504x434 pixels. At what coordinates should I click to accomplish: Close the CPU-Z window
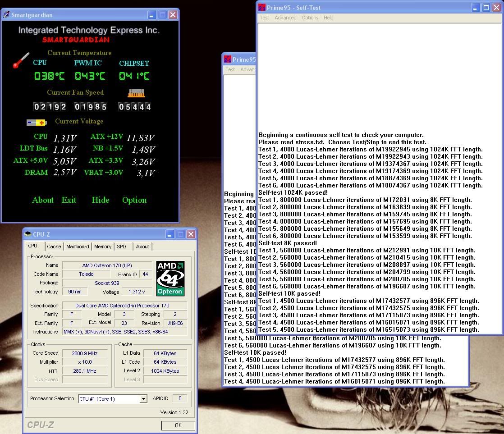191,234
